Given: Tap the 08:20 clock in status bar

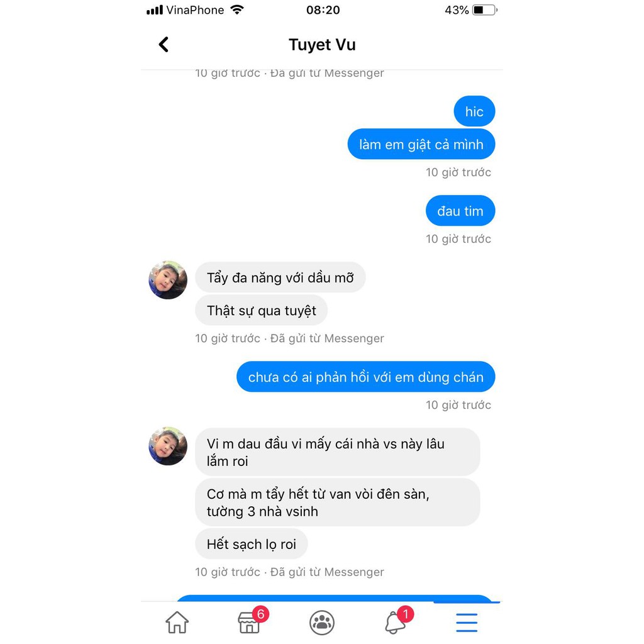Looking at the screenshot, I should coord(323,10).
